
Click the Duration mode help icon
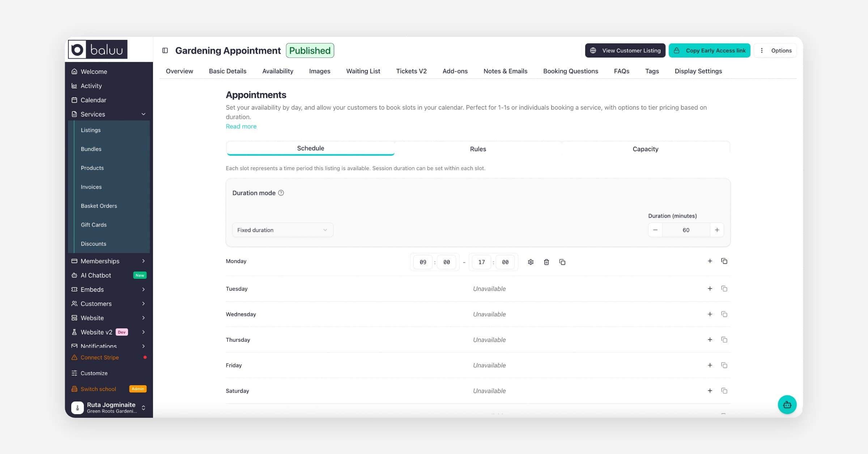coord(281,193)
